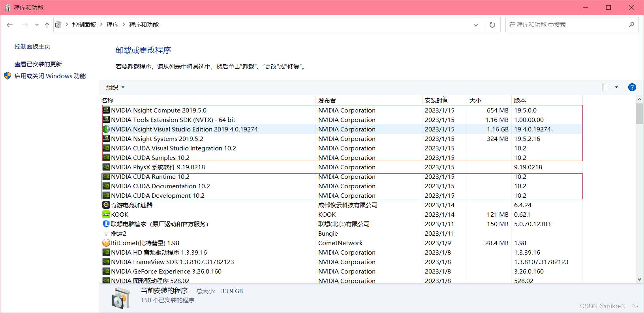Select 奇游电竞加速器 program name
The height and width of the screenshot is (313, 644).
(131, 205)
